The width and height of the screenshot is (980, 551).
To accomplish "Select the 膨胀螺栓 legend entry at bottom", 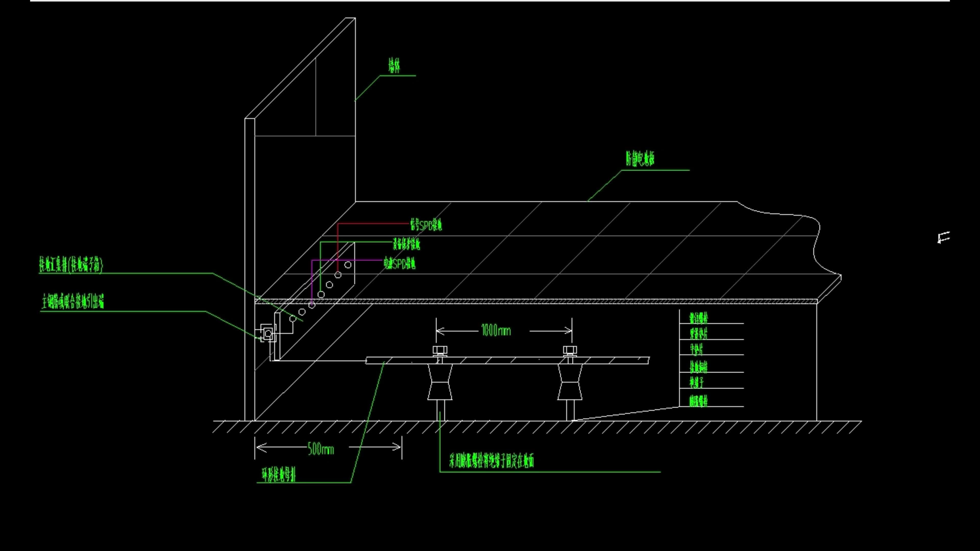I will point(699,401).
